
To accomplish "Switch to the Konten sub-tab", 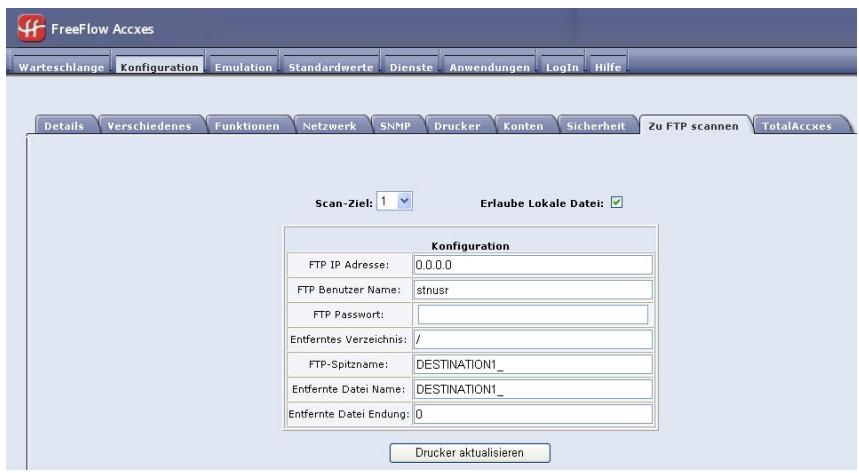I will tap(523, 126).
